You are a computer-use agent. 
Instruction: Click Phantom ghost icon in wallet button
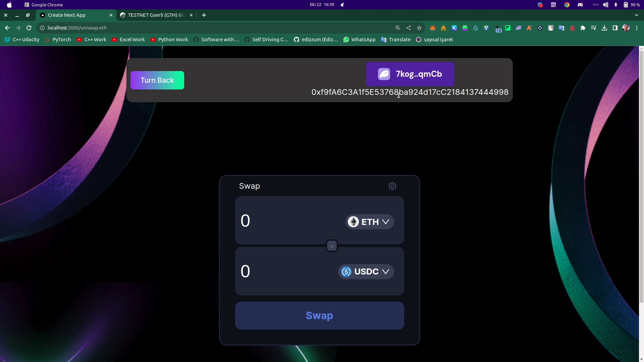tap(384, 74)
